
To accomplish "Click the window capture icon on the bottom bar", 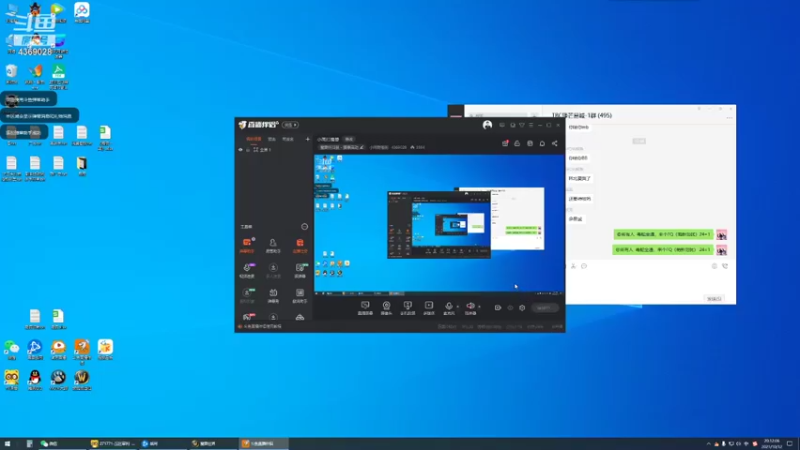I will click(408, 308).
